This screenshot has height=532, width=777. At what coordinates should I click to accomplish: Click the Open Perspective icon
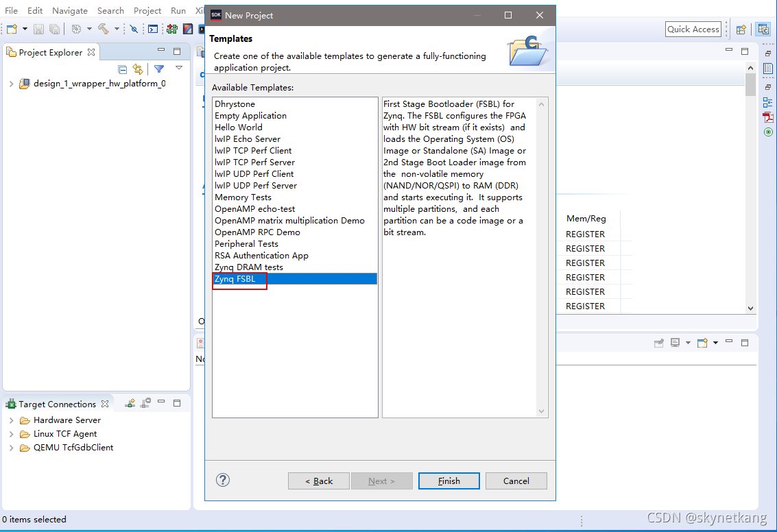point(741,29)
